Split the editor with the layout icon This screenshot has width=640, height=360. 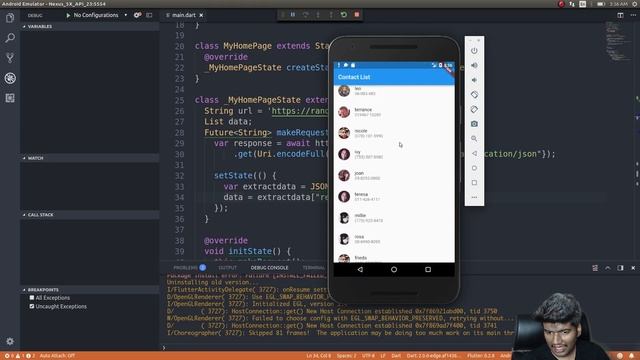(x=620, y=15)
